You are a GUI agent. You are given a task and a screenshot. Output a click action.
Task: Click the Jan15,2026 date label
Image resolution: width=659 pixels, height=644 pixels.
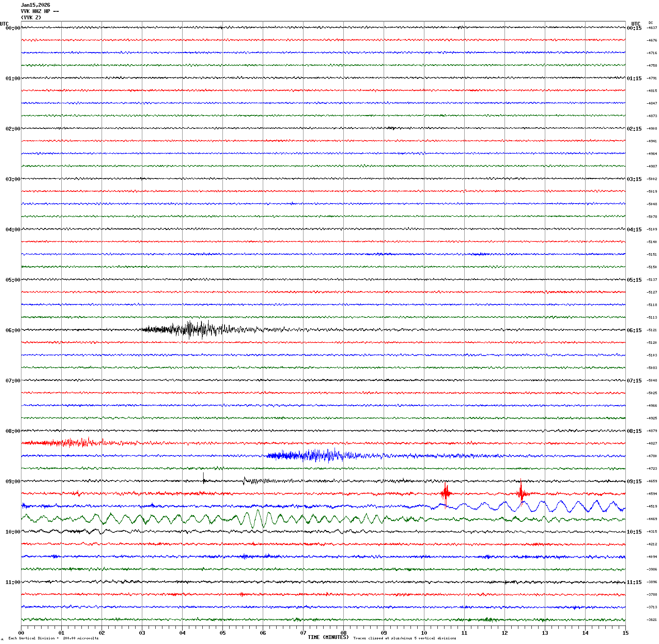point(35,5)
